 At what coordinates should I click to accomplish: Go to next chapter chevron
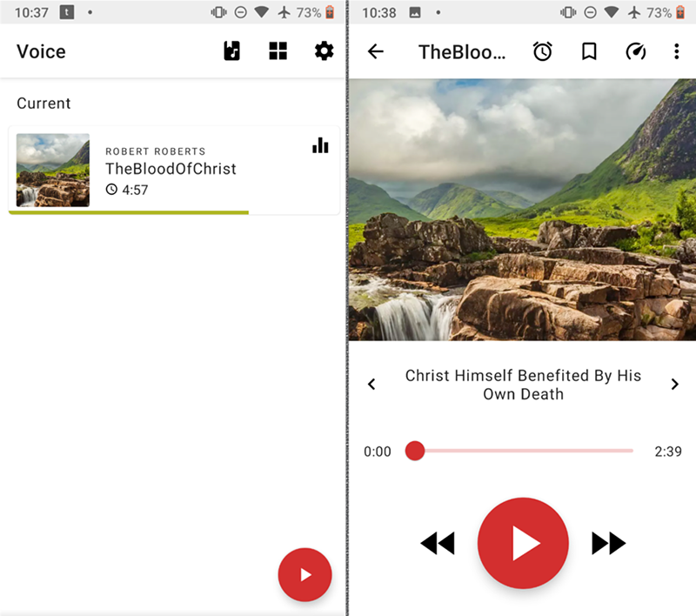(x=675, y=384)
